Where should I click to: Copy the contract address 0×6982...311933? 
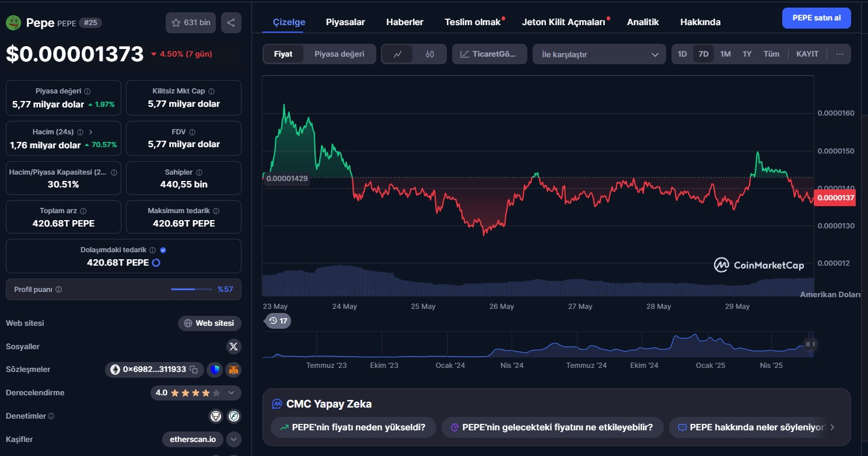pyautogui.click(x=194, y=370)
